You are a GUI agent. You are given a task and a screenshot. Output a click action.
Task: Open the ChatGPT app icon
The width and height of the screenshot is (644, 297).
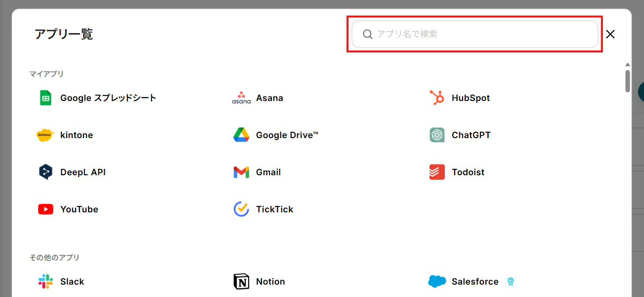click(x=437, y=135)
